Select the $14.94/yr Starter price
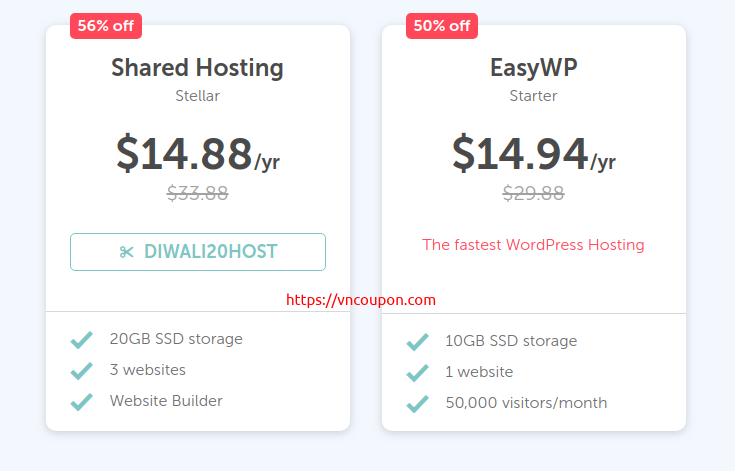 pyautogui.click(x=534, y=154)
